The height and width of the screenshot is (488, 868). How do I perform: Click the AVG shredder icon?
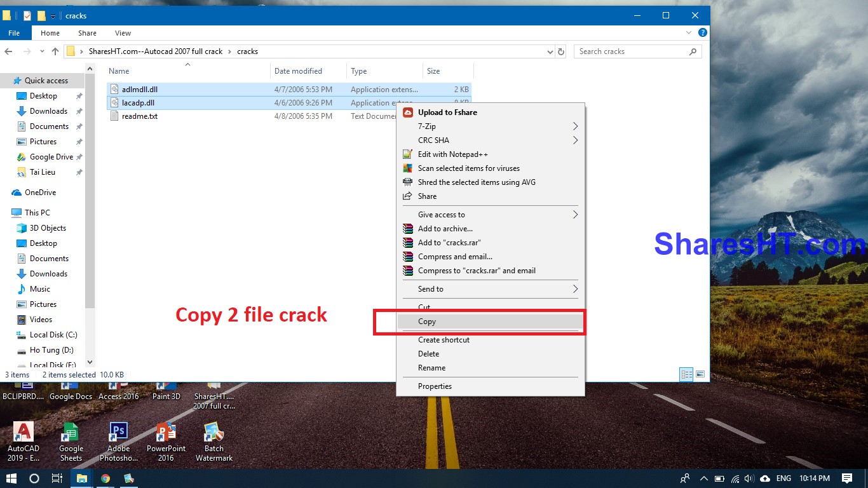pyautogui.click(x=408, y=182)
